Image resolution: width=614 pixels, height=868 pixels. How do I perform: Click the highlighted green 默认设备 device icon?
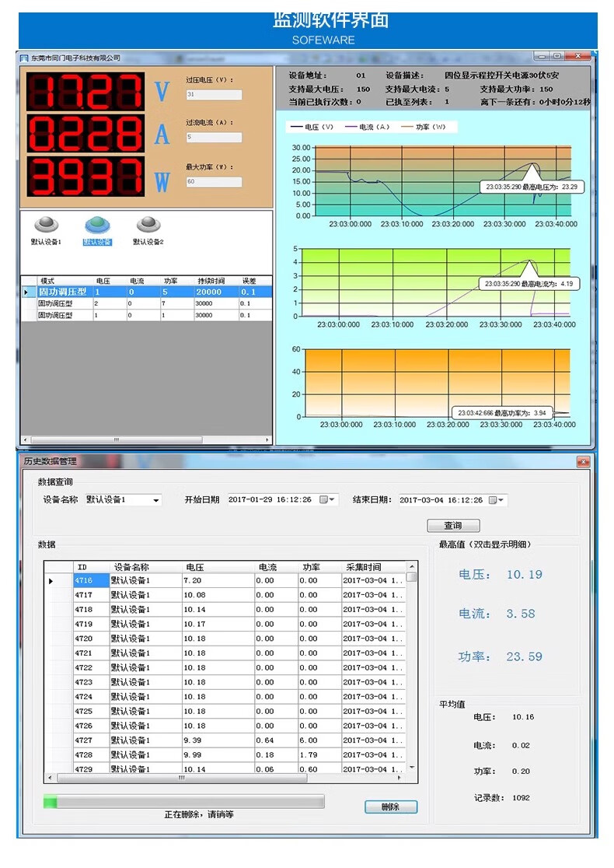(97, 226)
